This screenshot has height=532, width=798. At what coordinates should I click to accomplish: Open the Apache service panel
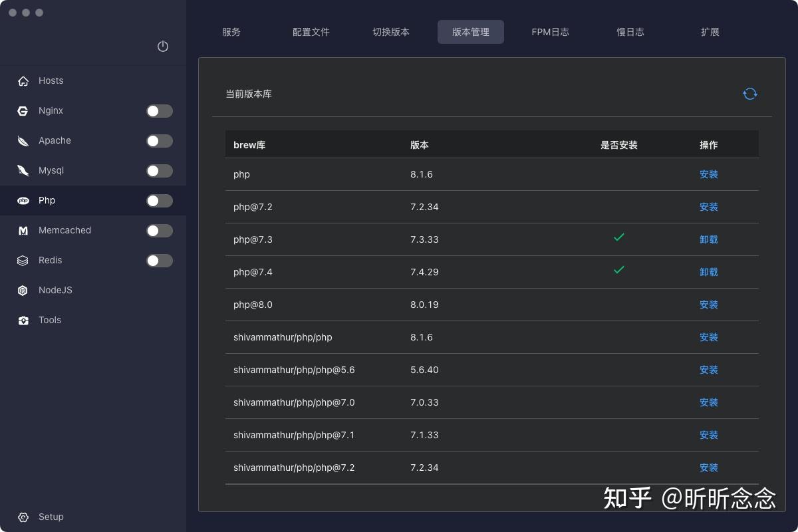(x=55, y=140)
